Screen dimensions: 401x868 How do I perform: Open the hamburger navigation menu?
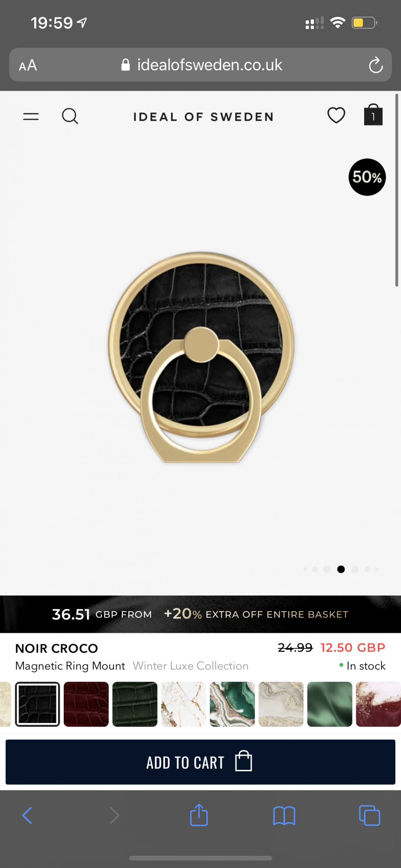click(31, 116)
